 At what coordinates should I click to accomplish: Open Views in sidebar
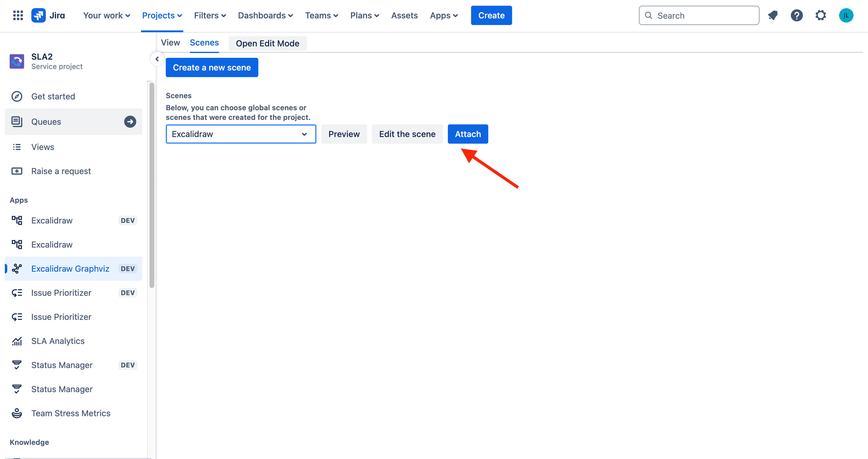pyautogui.click(x=74, y=147)
